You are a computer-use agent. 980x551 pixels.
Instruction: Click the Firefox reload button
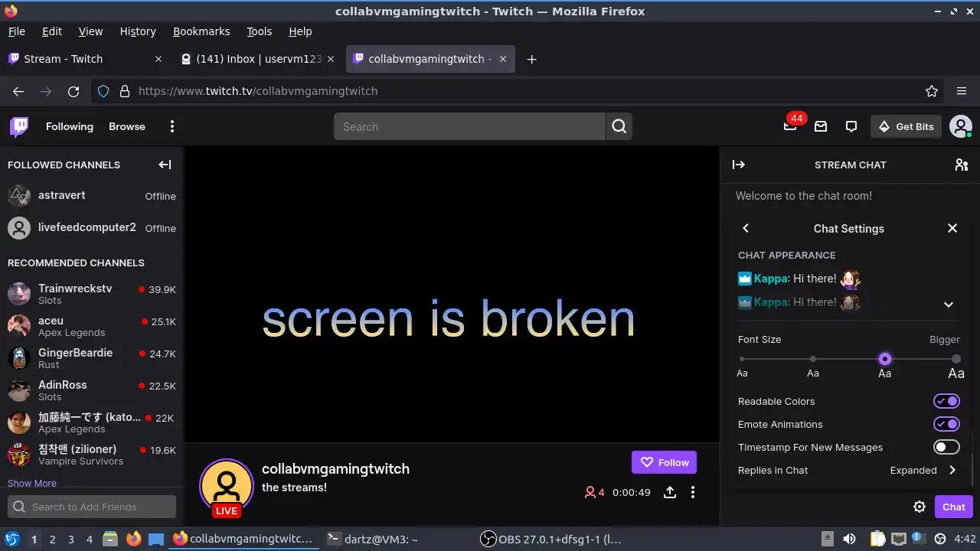tap(73, 91)
